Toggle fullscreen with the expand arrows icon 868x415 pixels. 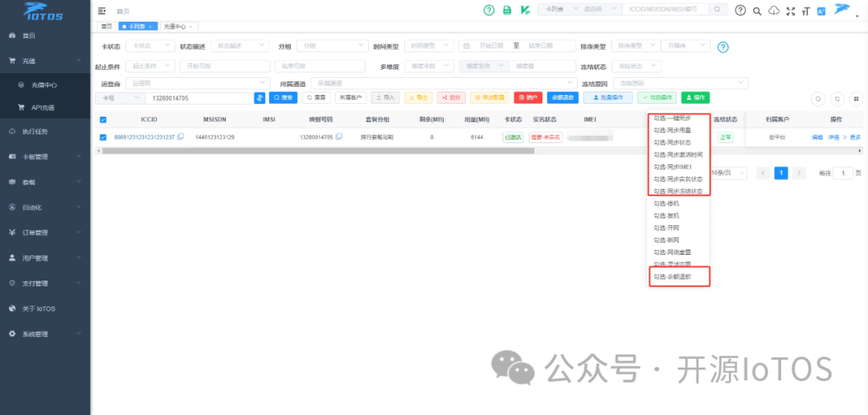[x=791, y=10]
